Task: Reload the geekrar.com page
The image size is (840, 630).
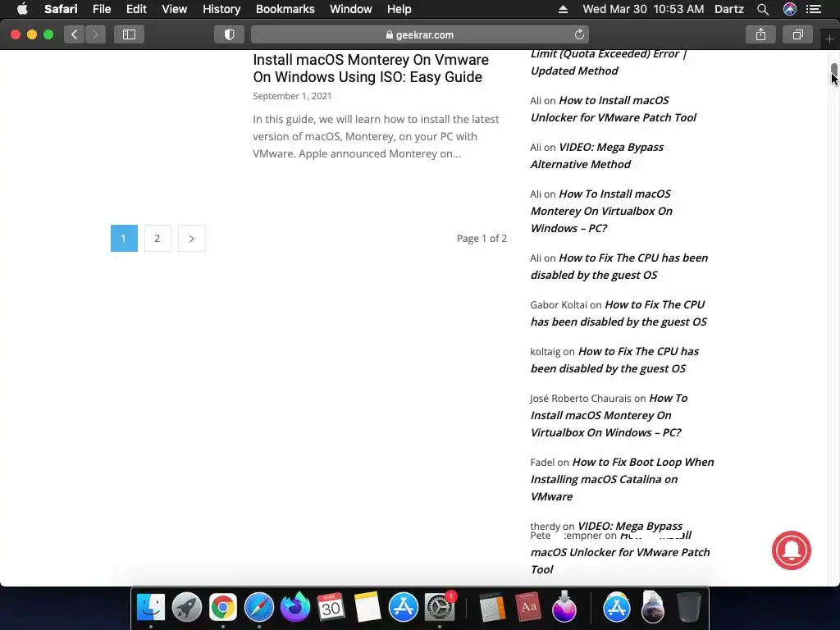Action: (579, 34)
